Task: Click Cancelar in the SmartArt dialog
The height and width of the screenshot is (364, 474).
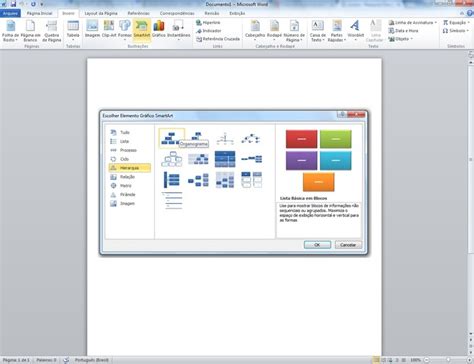Action: [348, 245]
